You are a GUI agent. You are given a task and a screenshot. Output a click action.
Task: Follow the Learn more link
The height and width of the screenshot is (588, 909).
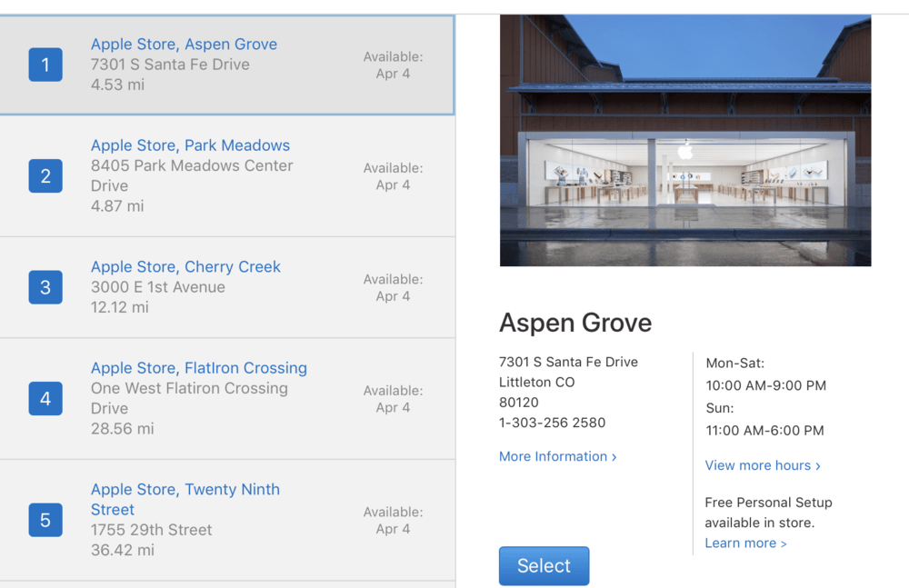(745, 543)
